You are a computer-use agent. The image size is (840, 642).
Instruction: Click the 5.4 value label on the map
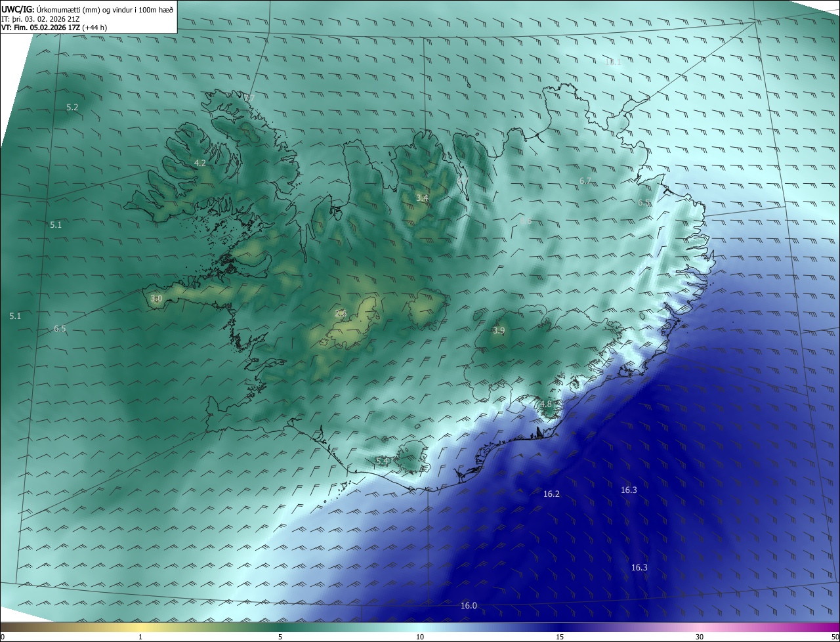(383, 461)
